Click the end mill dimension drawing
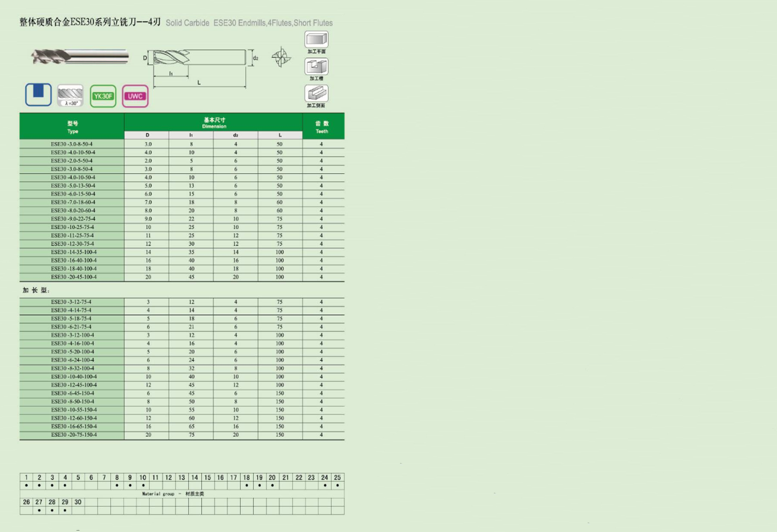This screenshot has width=777, height=532. click(200, 66)
